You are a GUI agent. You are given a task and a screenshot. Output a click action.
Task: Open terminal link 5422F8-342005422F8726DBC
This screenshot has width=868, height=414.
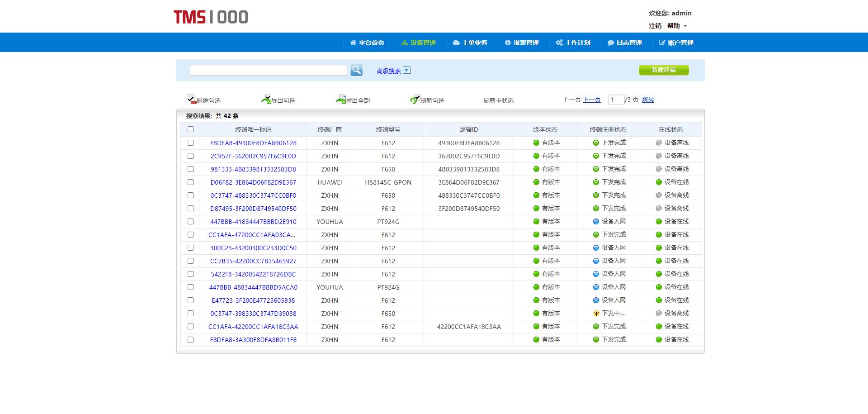(x=253, y=274)
